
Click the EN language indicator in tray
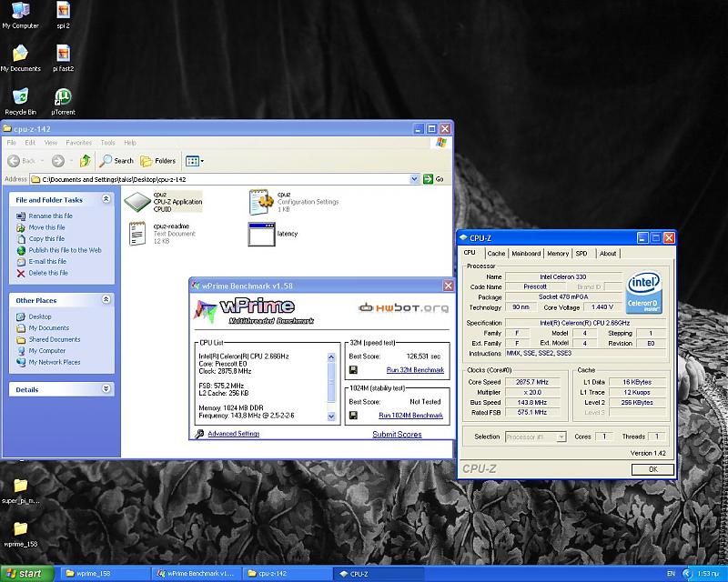point(671,574)
